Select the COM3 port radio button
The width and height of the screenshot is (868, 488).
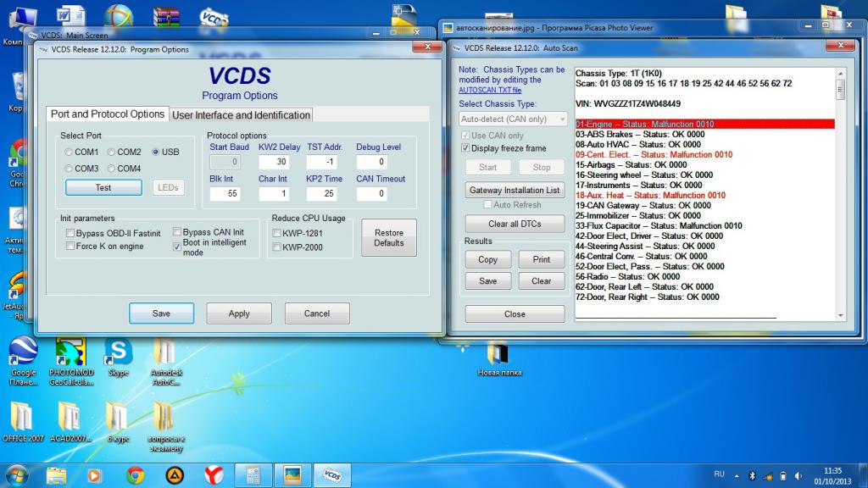coord(69,169)
